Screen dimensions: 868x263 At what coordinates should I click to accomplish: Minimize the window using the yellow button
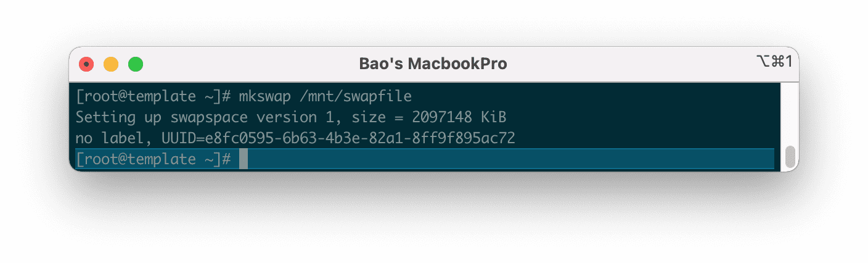click(111, 64)
